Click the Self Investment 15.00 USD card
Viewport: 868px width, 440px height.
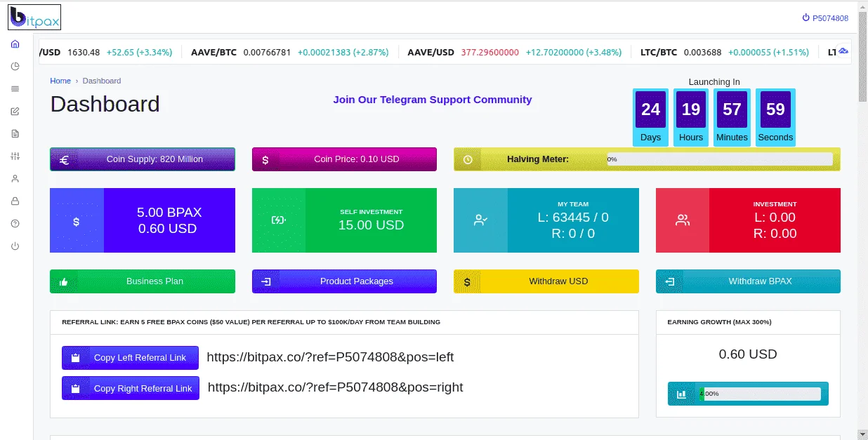[344, 220]
